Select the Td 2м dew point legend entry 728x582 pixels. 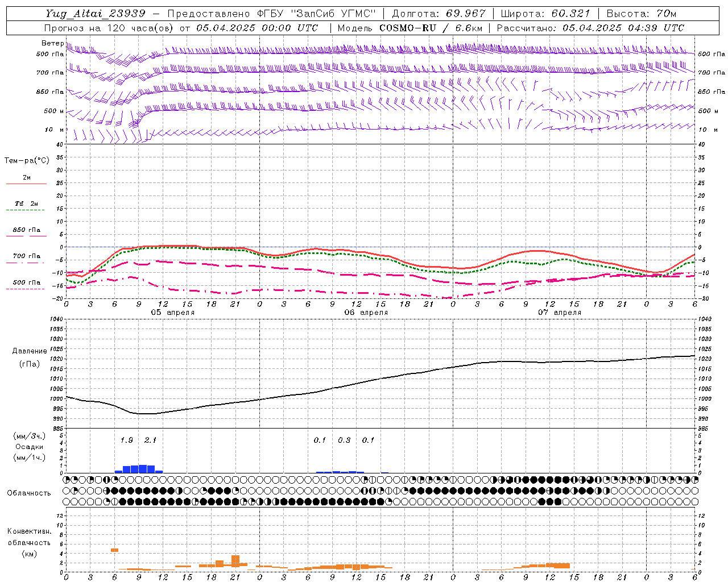click(26, 203)
